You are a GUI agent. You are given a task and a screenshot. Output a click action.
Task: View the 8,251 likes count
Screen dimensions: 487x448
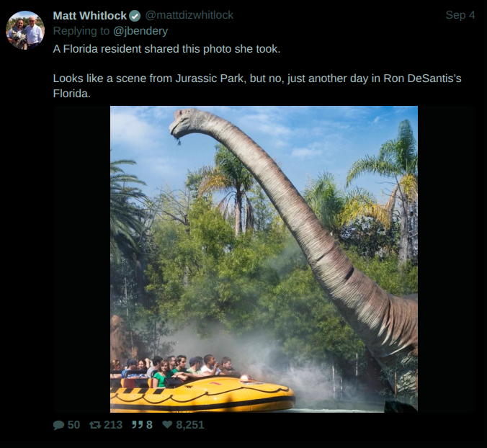pyautogui.click(x=190, y=425)
